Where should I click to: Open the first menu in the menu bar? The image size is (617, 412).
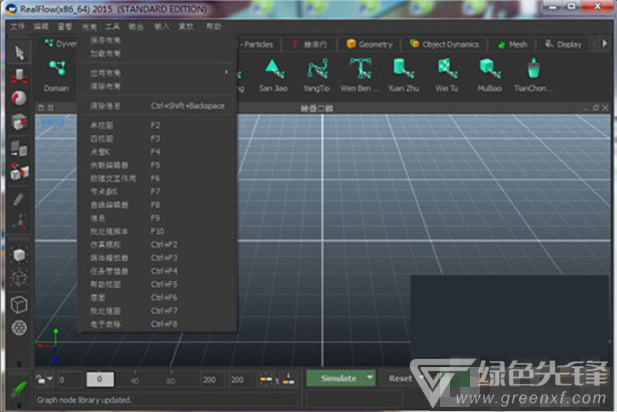tap(17, 26)
